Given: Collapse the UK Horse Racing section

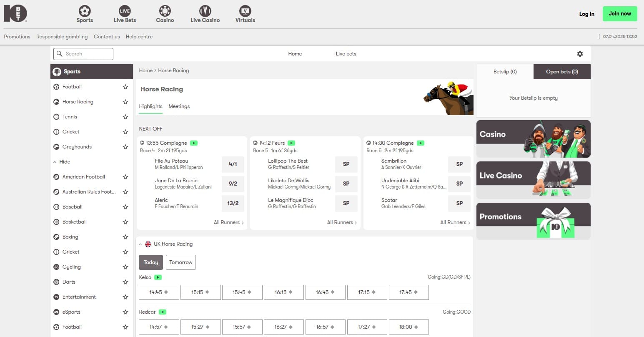Looking at the screenshot, I should [x=140, y=244].
